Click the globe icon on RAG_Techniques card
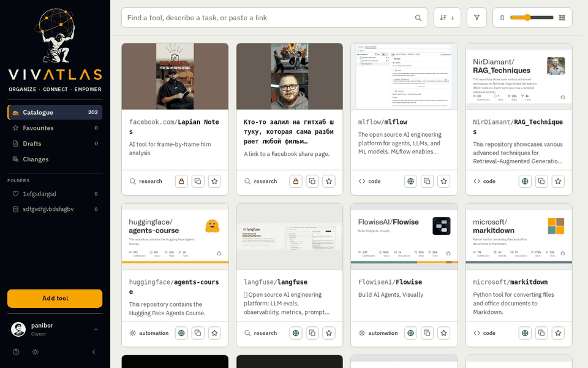This screenshot has height=368, width=588. tap(525, 181)
